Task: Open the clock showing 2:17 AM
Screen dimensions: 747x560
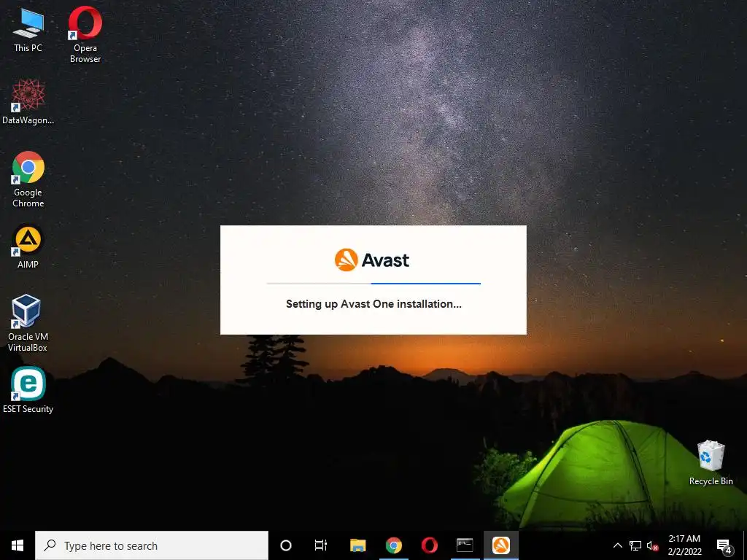Action: click(684, 545)
